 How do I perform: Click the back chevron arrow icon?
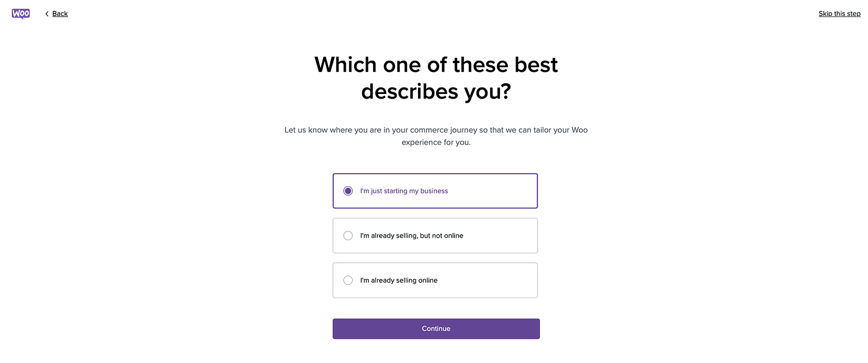47,14
